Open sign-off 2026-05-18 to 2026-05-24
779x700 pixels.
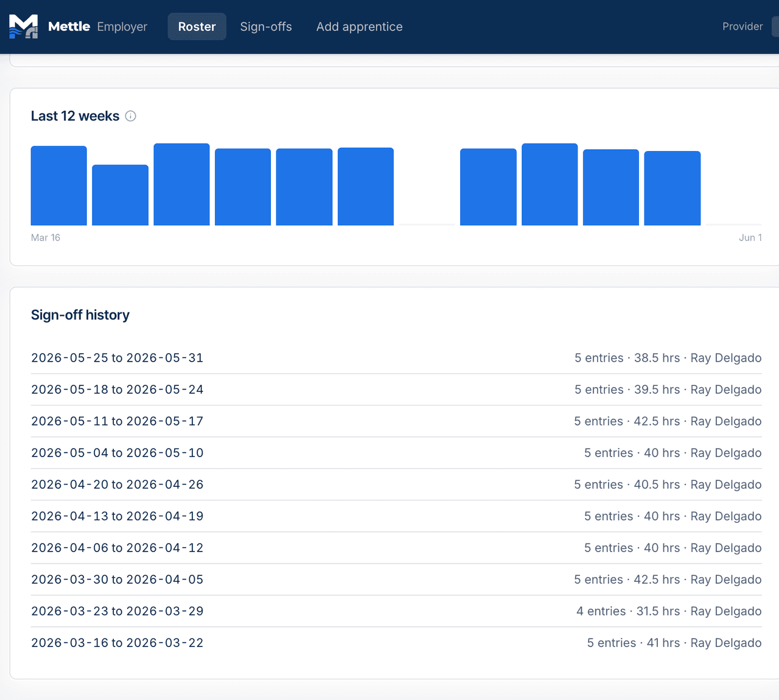[396, 390]
